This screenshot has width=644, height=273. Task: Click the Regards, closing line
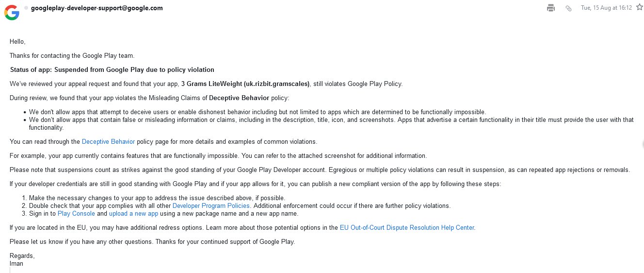coord(22,256)
